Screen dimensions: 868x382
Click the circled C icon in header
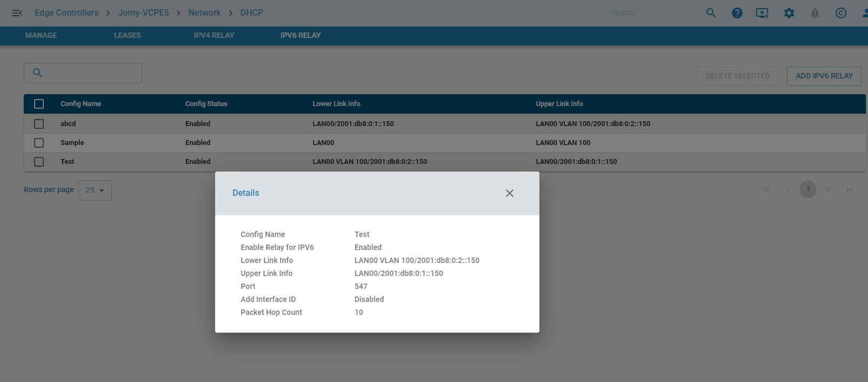click(x=840, y=13)
